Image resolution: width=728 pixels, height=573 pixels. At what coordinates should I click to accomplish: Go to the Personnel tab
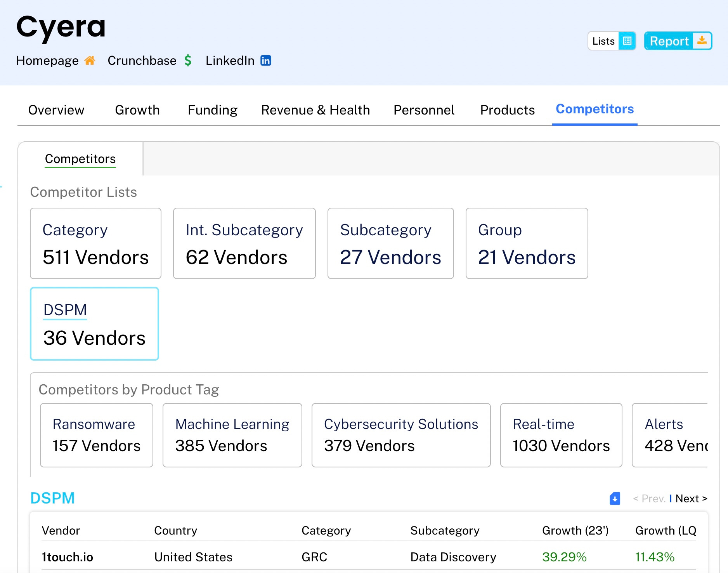(x=424, y=110)
